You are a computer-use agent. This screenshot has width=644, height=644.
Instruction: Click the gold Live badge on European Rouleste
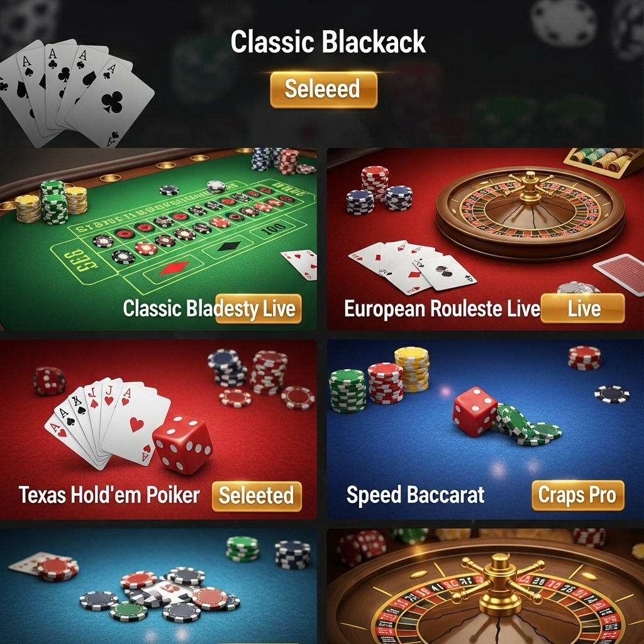click(583, 308)
